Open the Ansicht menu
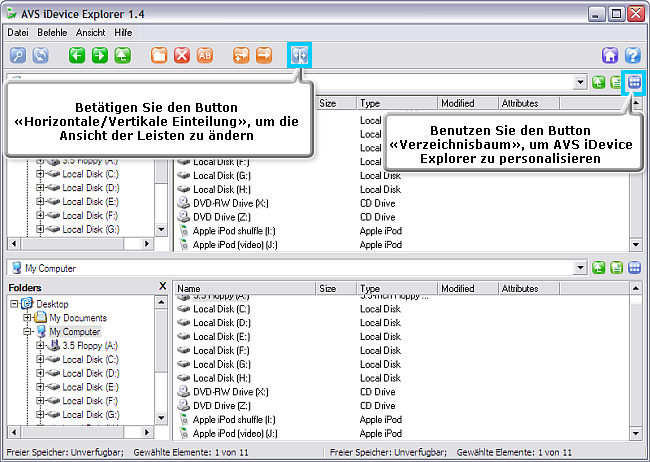Screen dimensions: 650x462 coord(90,32)
